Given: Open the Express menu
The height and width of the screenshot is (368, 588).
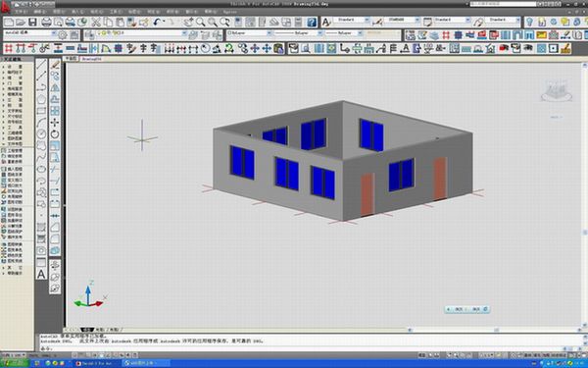Looking at the screenshot, I should (230, 12).
